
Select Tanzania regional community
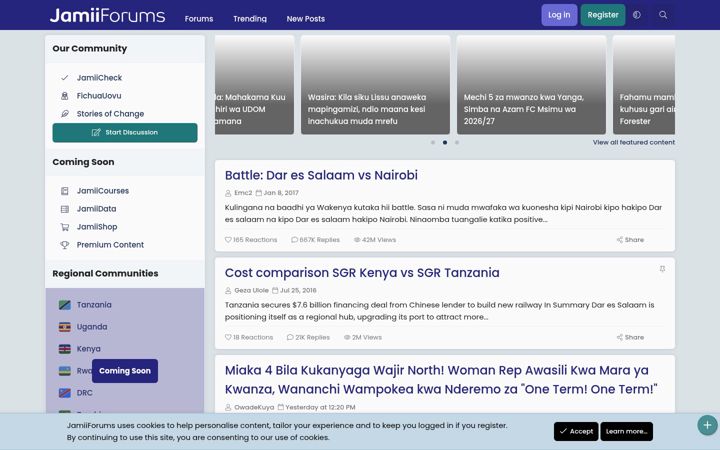coord(94,305)
